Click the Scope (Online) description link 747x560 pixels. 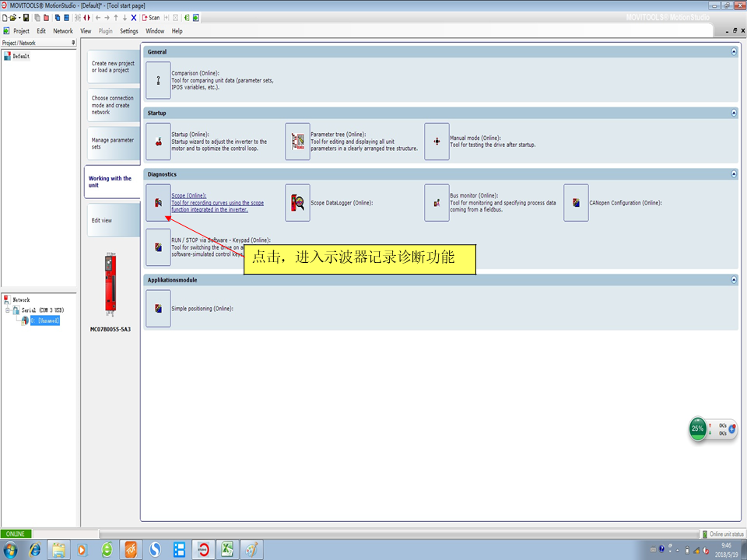(217, 203)
